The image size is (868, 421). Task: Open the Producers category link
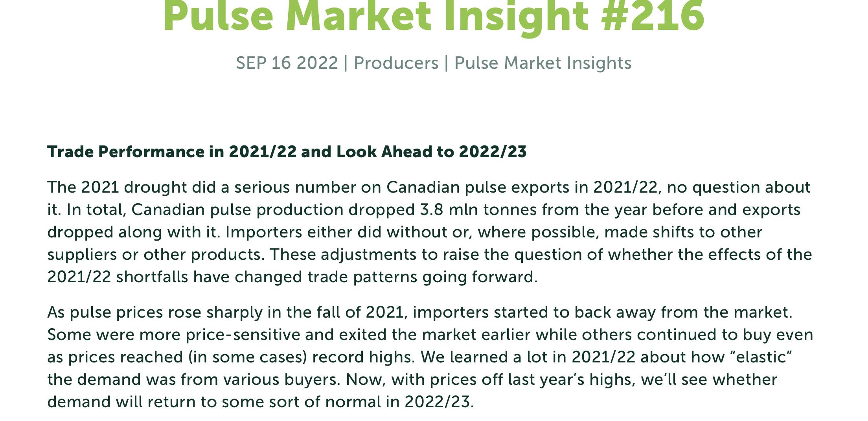click(396, 63)
